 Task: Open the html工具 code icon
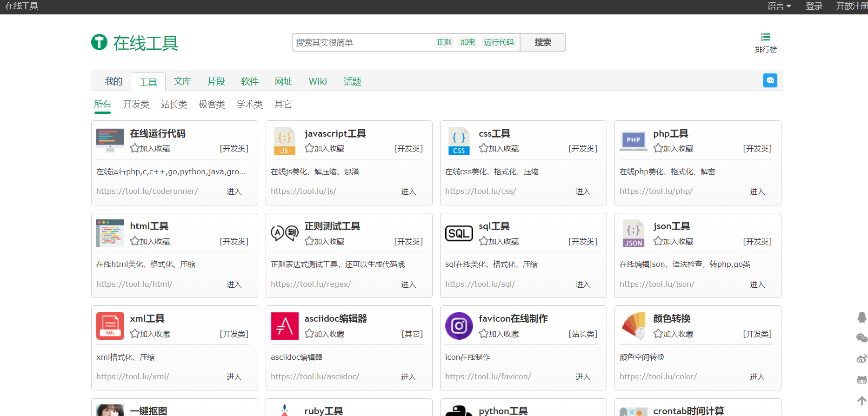point(110,233)
